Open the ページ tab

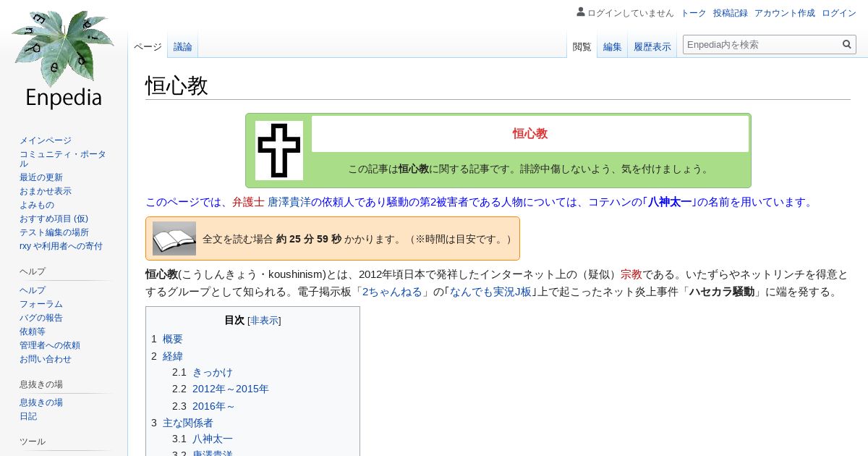(x=148, y=46)
